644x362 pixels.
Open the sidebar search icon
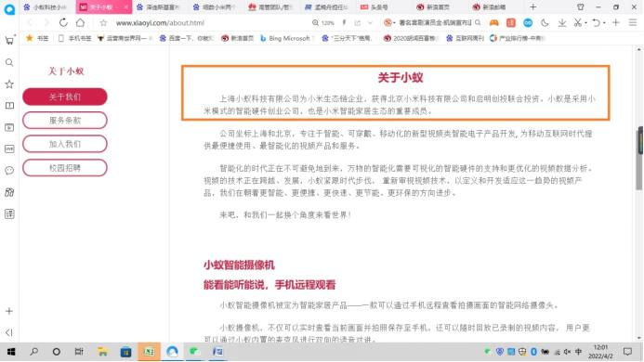pyautogui.click(x=9, y=62)
